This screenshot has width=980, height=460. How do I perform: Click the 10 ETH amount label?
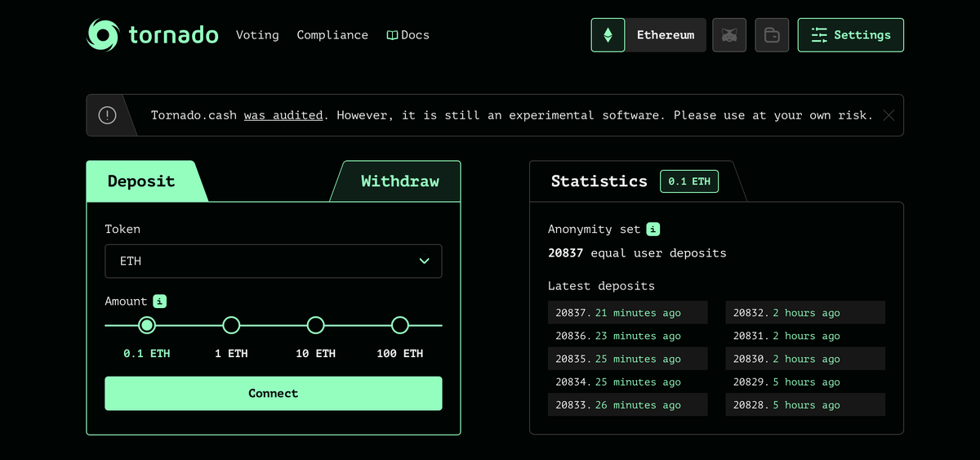click(x=315, y=354)
